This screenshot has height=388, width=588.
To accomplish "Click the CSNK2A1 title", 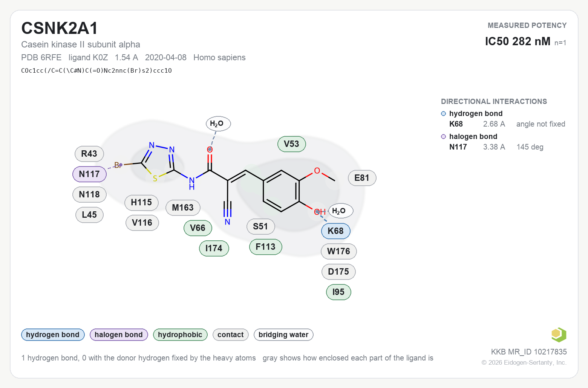I will 60,28.
